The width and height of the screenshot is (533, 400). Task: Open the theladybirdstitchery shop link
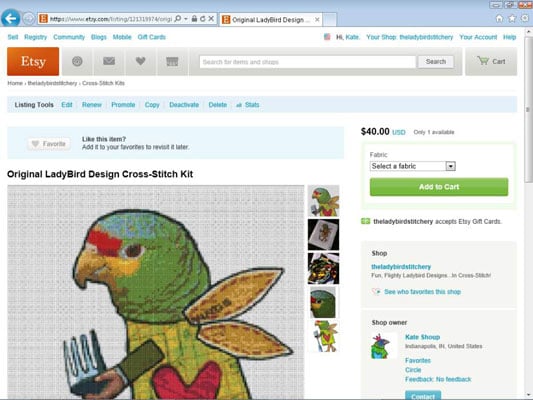pos(401,267)
